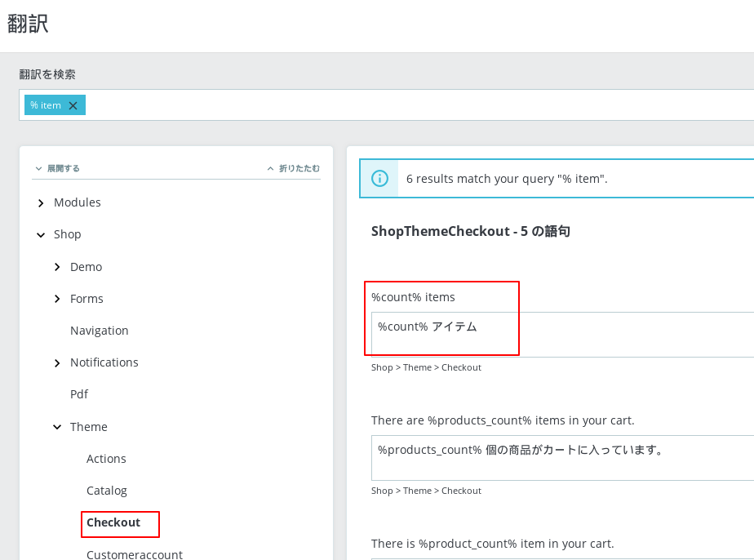Open the Pdf tree item
Viewport: 754px width, 560px height.
[x=79, y=394]
